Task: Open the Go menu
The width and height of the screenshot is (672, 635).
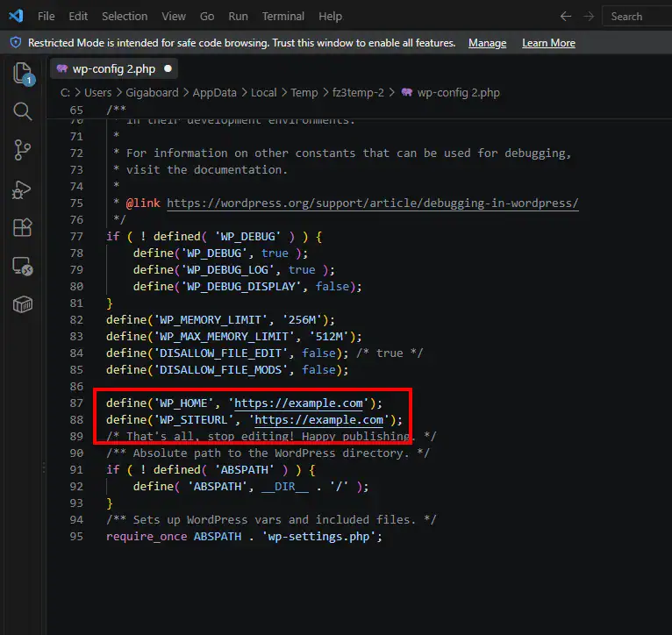Action: [207, 17]
